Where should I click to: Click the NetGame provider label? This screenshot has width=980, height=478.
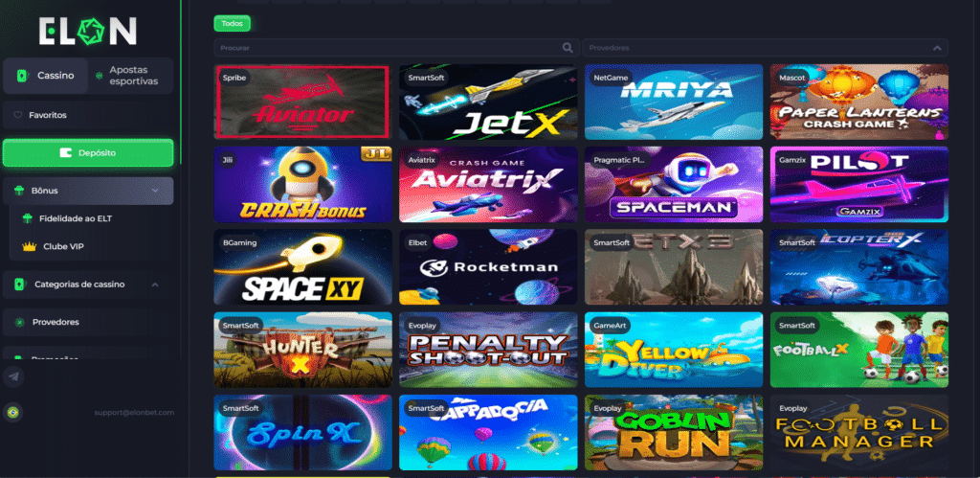click(610, 79)
